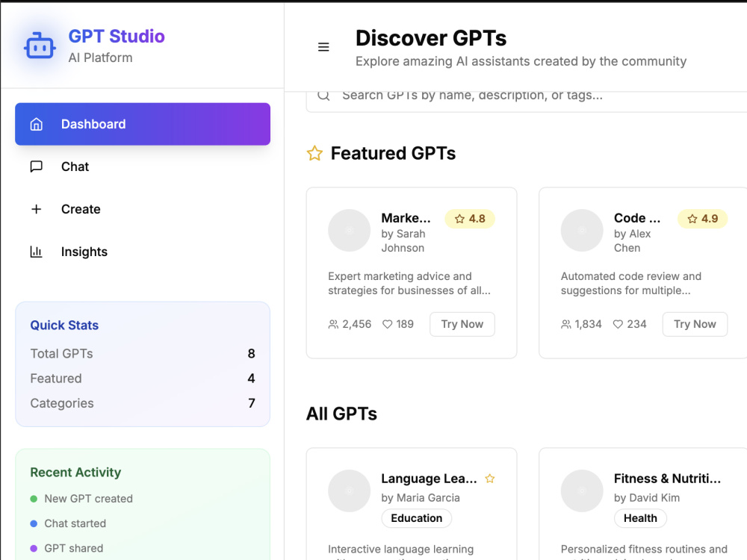Click the heart icon beside 189
The image size is (747, 560).
(387, 324)
